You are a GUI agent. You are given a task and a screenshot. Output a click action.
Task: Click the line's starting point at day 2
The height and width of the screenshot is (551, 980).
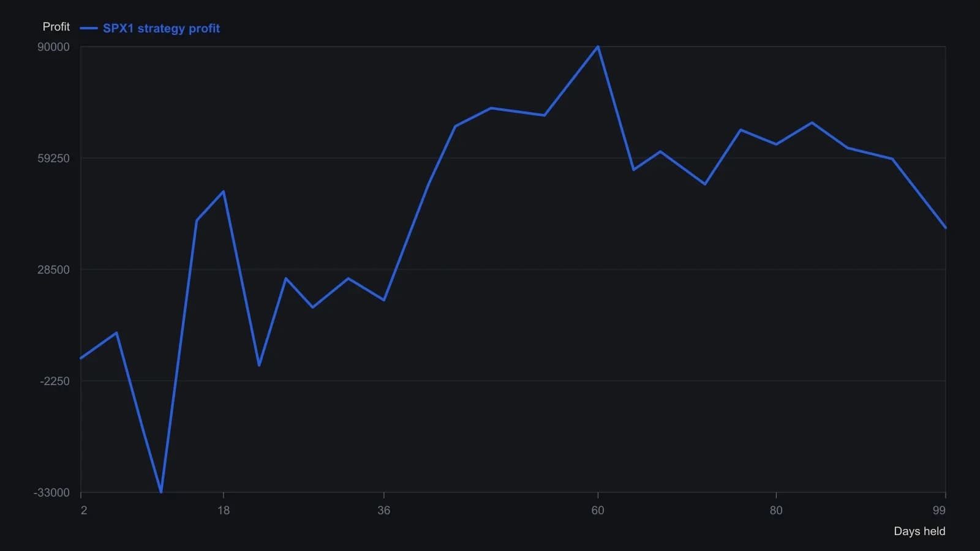coord(81,358)
